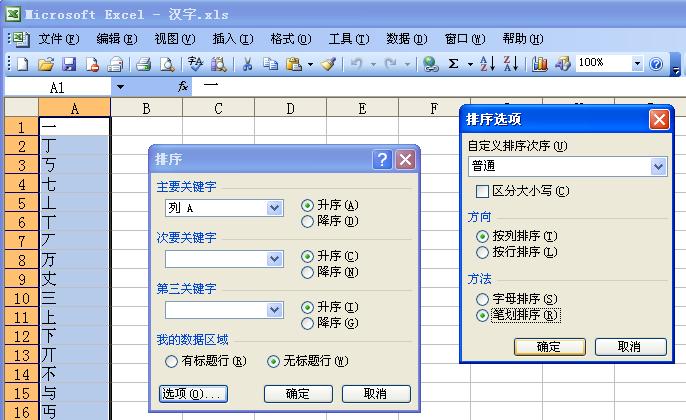Check the 区分大小写 checkbox
This screenshot has width=686, height=420.
click(482, 191)
